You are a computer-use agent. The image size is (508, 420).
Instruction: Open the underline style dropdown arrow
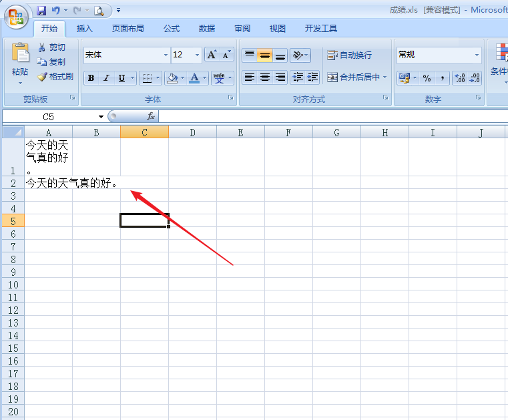click(x=132, y=78)
